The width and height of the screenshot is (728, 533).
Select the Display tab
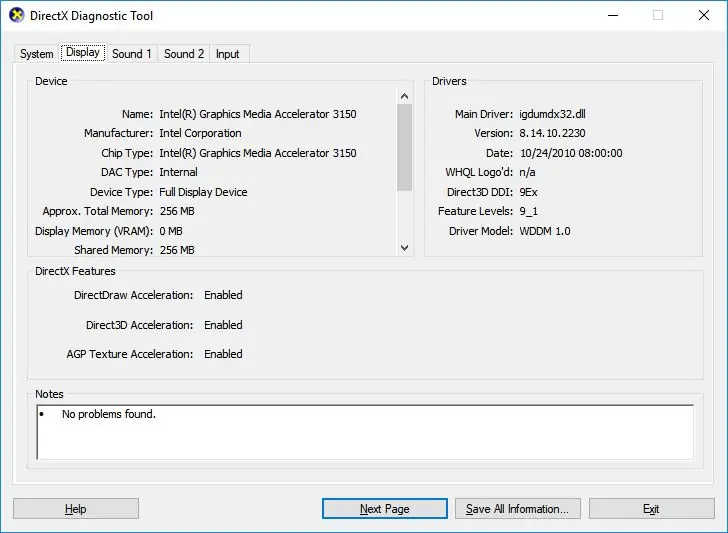(83, 52)
